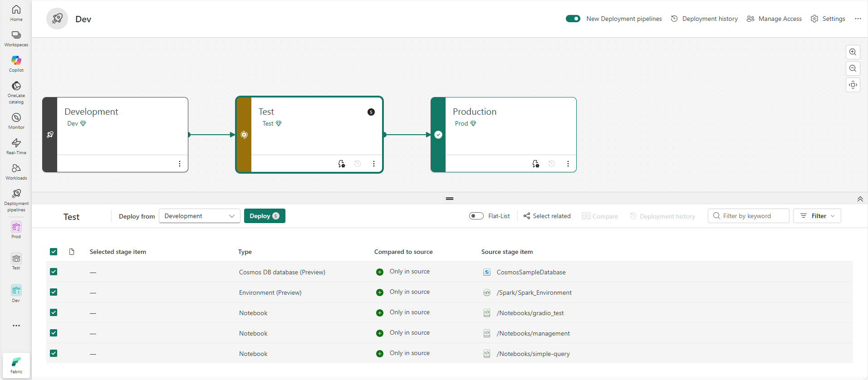Click the zoom in magnifier on canvas
This screenshot has height=380, width=868.
pyautogui.click(x=853, y=52)
